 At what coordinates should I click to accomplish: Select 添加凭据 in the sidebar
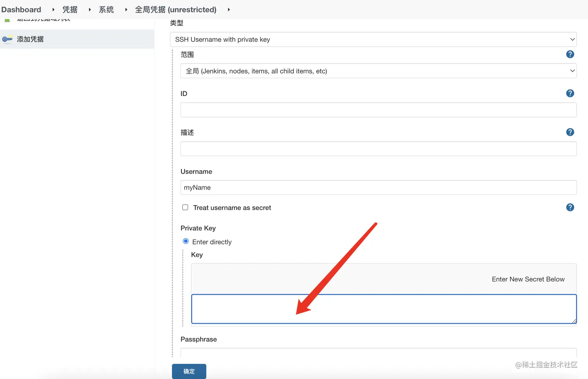point(77,39)
